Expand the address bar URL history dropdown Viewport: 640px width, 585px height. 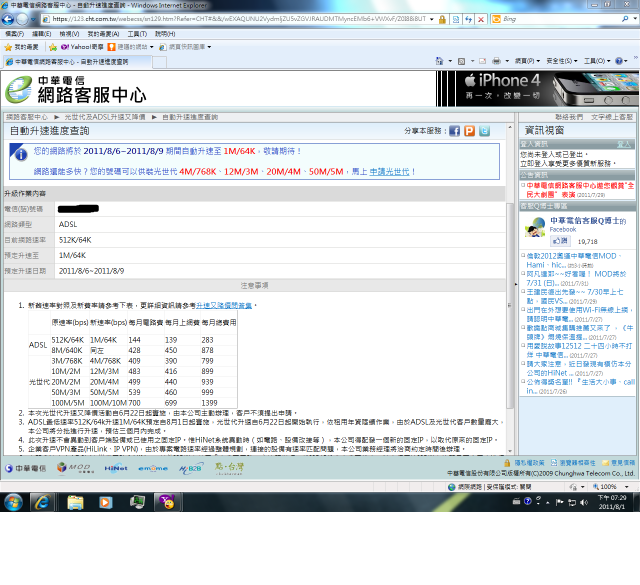click(x=432, y=19)
